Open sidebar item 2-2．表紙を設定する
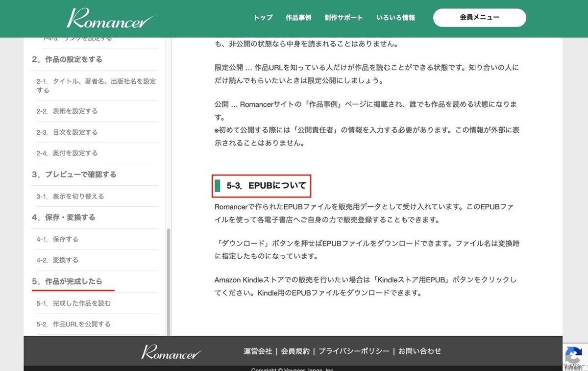This screenshot has width=588, height=371. (67, 111)
